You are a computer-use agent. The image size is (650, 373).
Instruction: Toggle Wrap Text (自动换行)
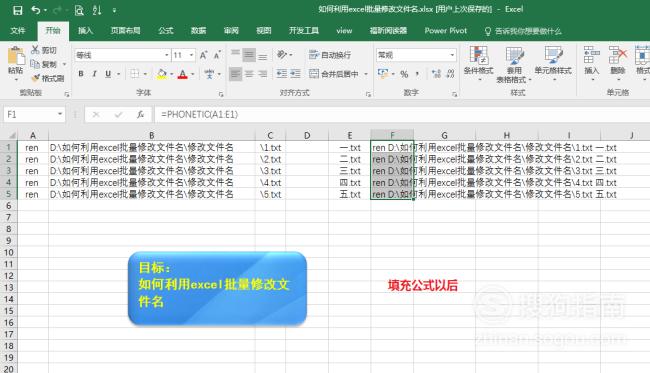click(330, 55)
